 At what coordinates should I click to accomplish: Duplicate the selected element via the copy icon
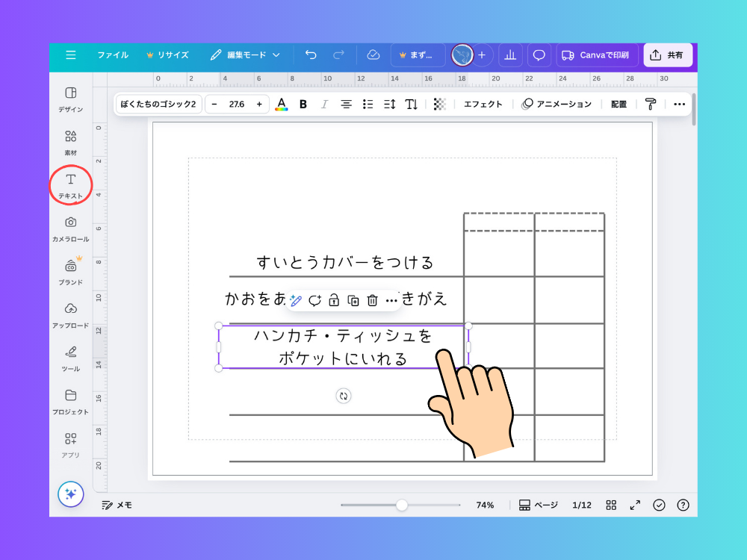pos(353,300)
